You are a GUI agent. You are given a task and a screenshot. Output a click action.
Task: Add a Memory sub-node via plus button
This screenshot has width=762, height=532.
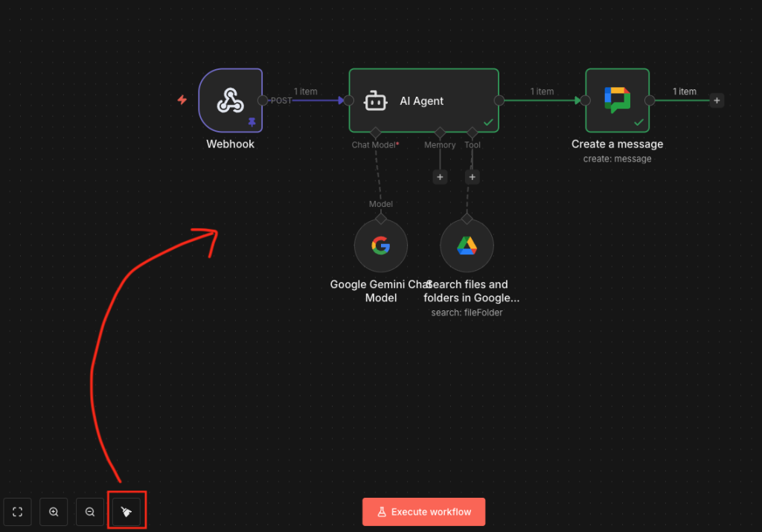(440, 177)
